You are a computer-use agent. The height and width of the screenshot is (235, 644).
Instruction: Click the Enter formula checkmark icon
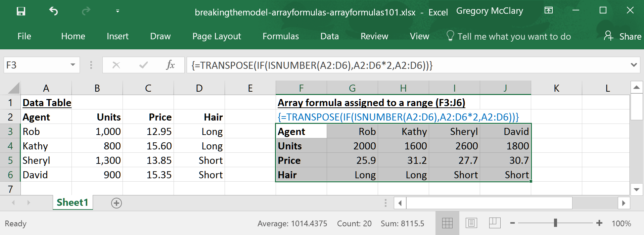(x=143, y=65)
